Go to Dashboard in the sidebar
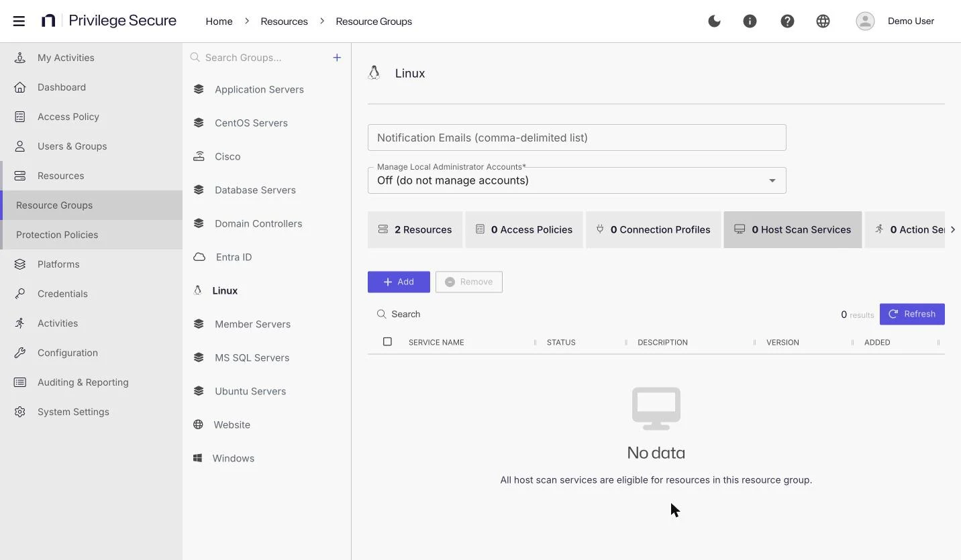This screenshot has width=961, height=560. click(x=91, y=87)
